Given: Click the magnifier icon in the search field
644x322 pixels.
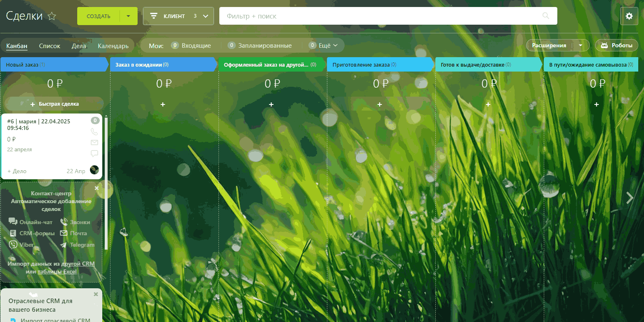Looking at the screenshot, I should click(x=546, y=16).
